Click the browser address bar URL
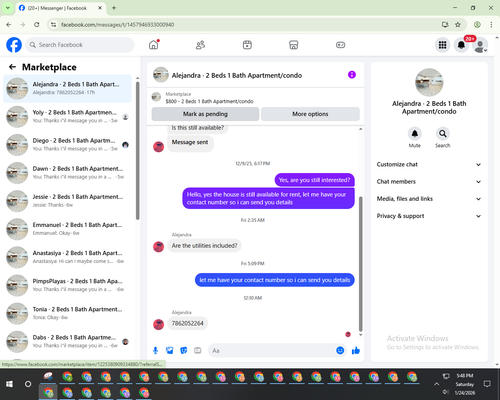 [x=117, y=24]
